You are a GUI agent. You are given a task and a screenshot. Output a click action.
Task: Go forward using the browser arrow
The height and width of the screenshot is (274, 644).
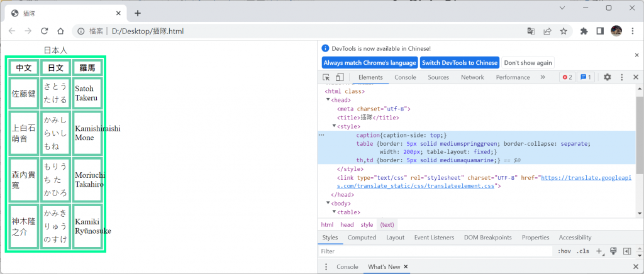(28, 31)
